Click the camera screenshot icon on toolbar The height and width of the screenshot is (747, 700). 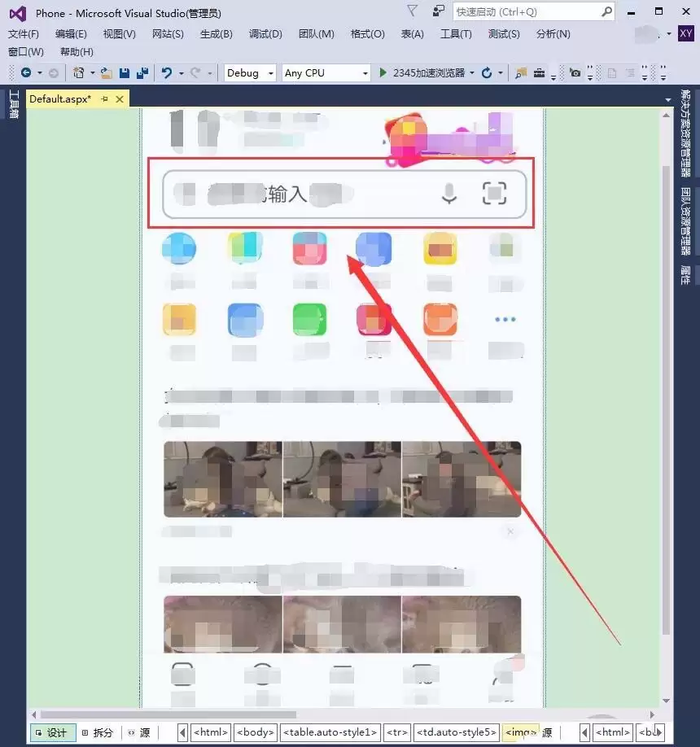(575, 72)
